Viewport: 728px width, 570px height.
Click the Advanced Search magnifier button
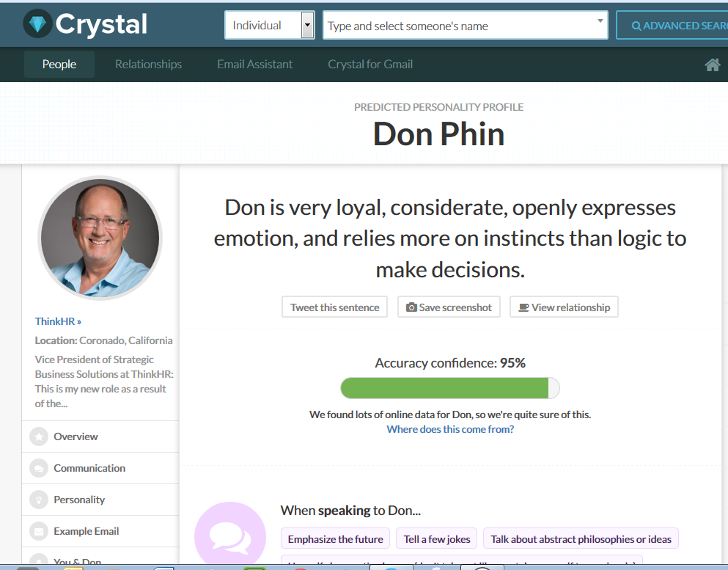point(672,26)
